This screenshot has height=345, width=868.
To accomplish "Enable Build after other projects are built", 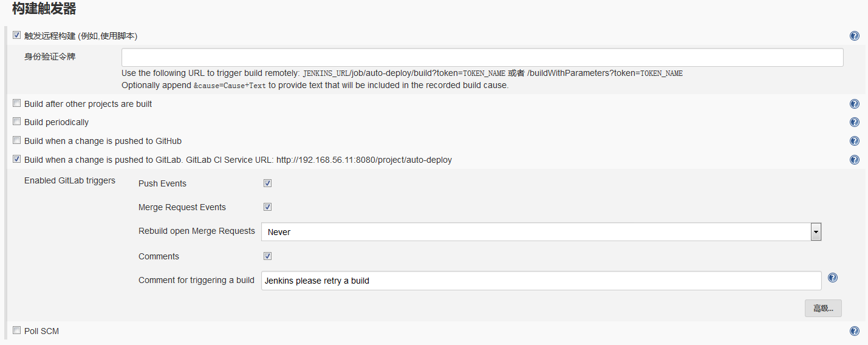I will (x=16, y=103).
